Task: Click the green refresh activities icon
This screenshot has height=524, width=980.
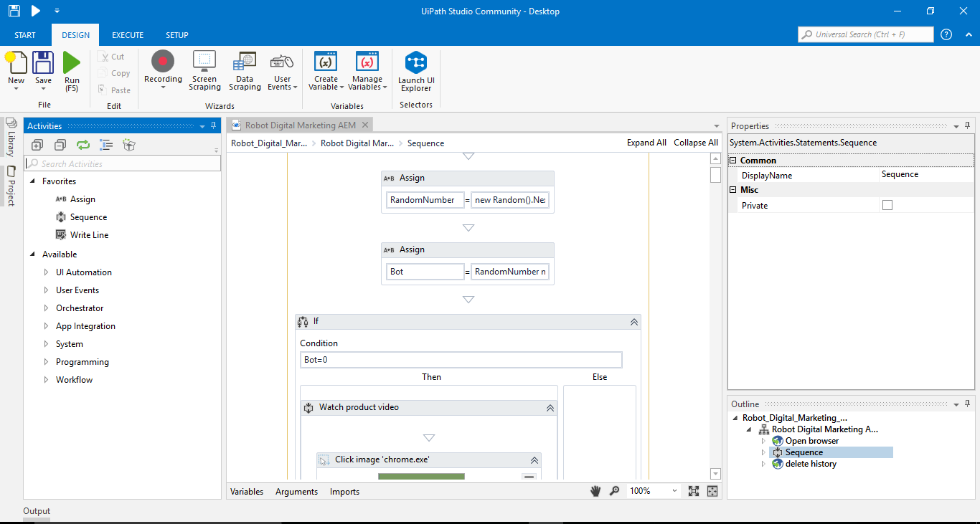Action: 83,145
